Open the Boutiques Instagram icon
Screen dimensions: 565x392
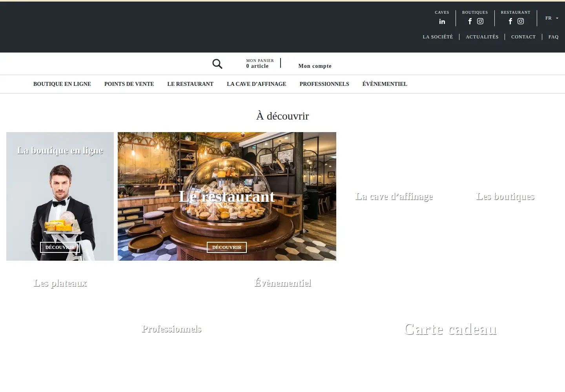tap(480, 21)
